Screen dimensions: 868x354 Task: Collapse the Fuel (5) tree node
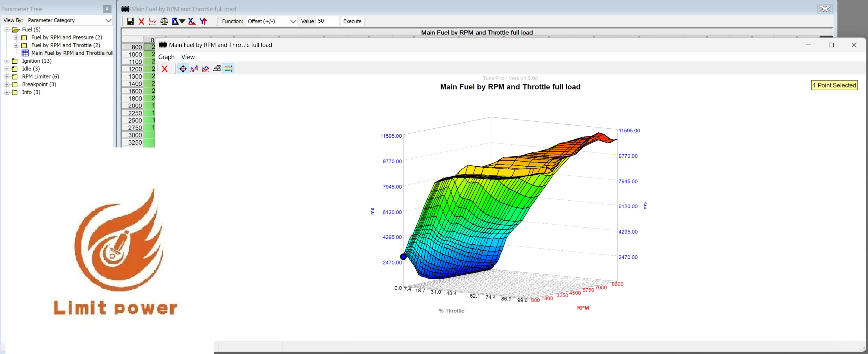(x=7, y=30)
